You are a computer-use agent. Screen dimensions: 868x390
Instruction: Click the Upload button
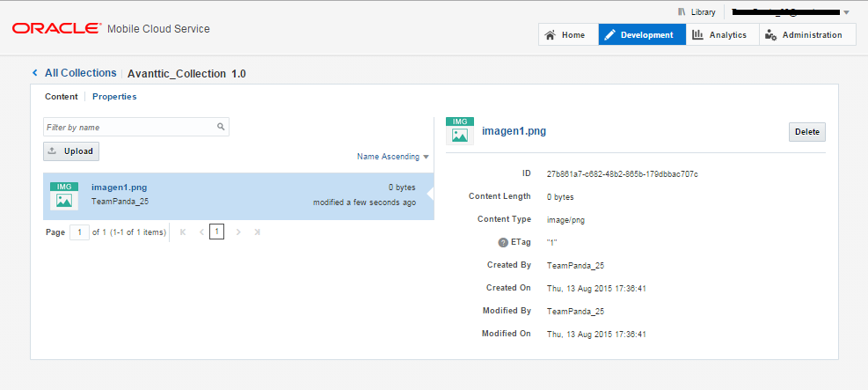click(70, 151)
